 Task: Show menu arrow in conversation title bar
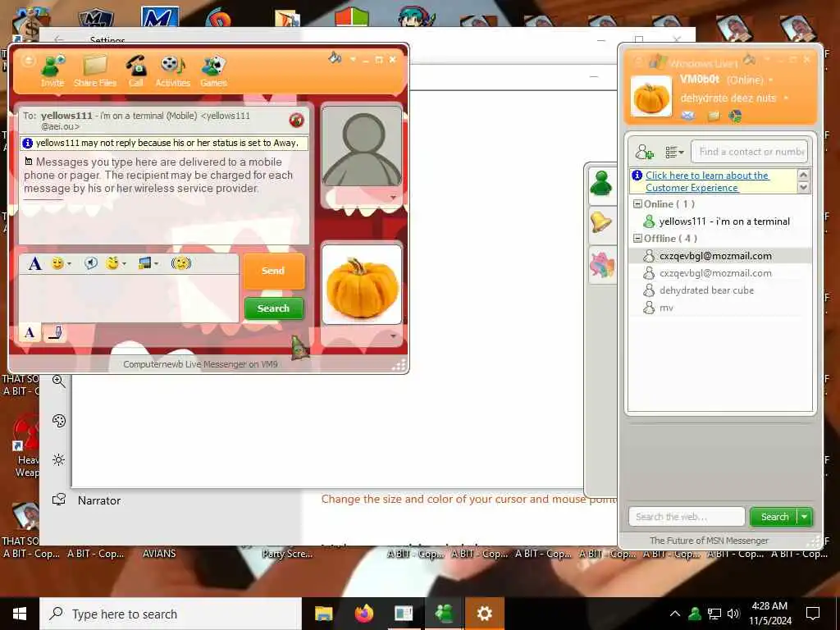[353, 59]
